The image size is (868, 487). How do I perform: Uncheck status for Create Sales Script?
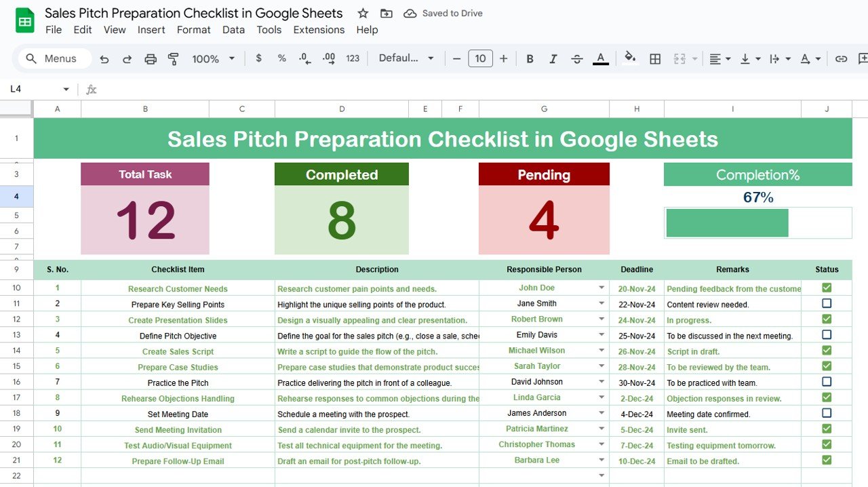tap(827, 350)
